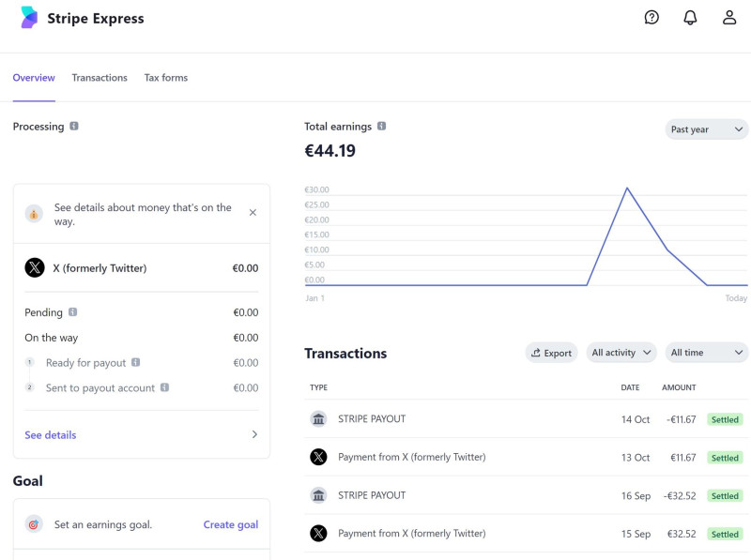Switch to the Tax forms tab
This screenshot has height=560, width=751.
[x=166, y=78]
